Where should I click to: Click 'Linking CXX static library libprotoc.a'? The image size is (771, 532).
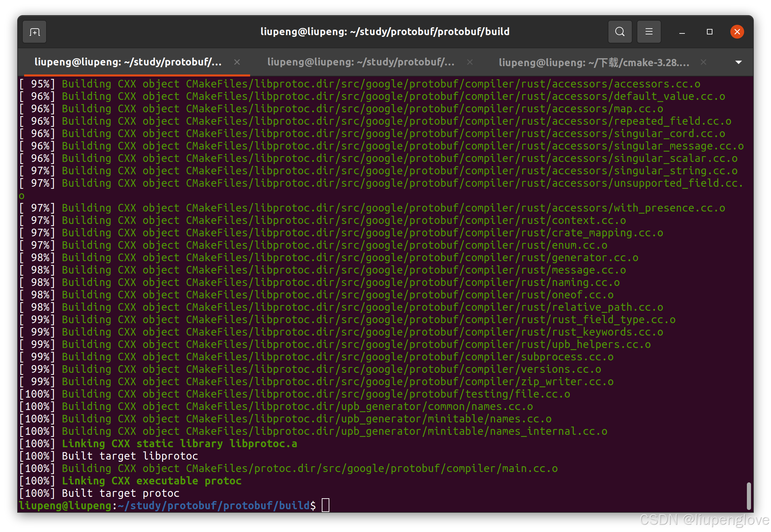click(158, 443)
